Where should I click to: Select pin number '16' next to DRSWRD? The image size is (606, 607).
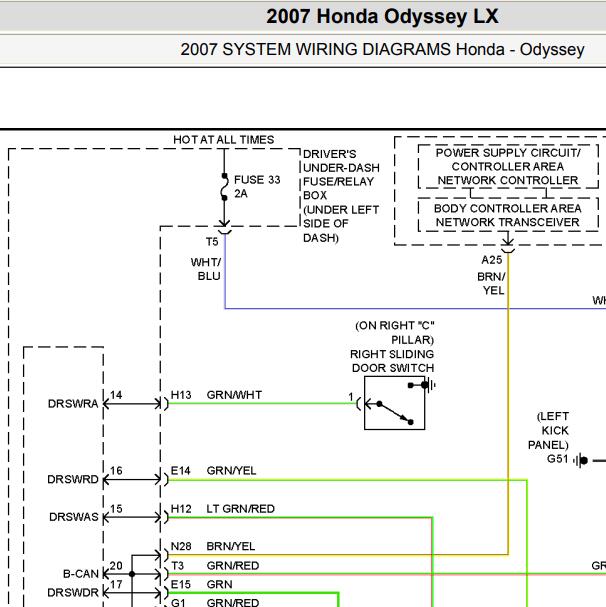[x=116, y=471]
